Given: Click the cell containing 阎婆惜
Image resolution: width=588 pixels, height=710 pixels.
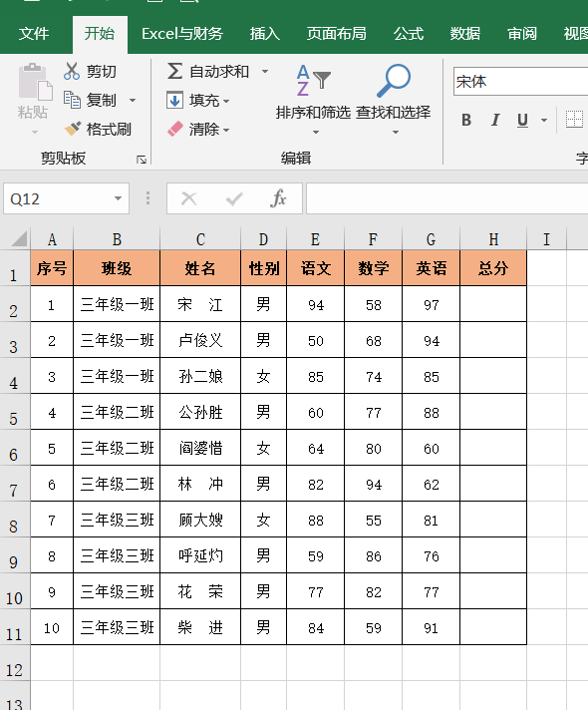Looking at the screenshot, I should tap(200, 448).
